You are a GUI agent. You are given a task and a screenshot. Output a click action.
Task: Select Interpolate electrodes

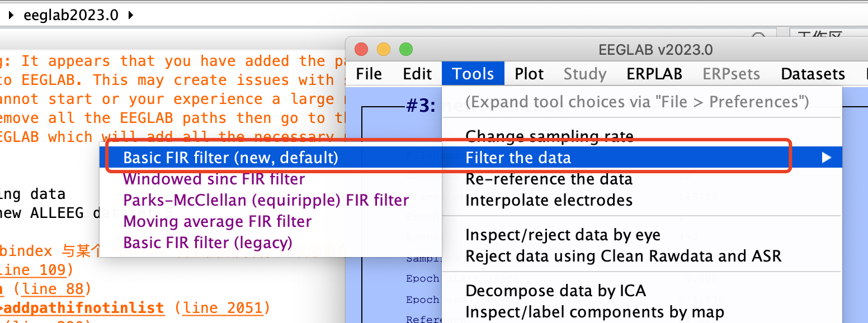pyautogui.click(x=548, y=200)
